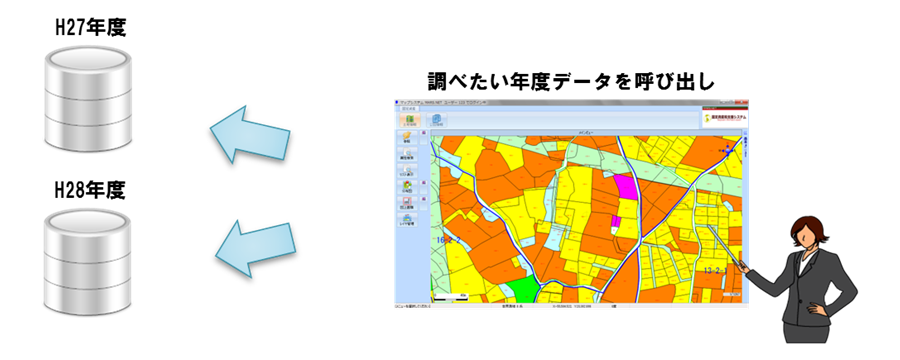Click the system logo banner at top right

pos(725,118)
